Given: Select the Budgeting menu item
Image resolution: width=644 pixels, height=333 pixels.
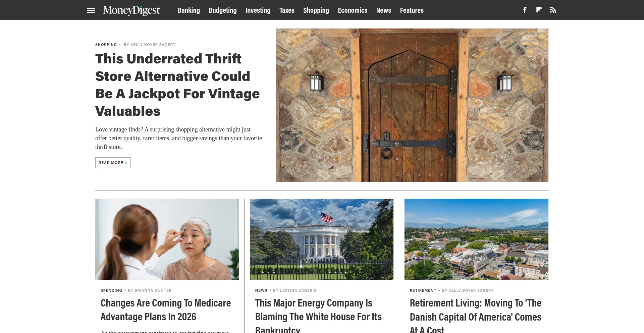Looking at the screenshot, I should click(223, 10).
